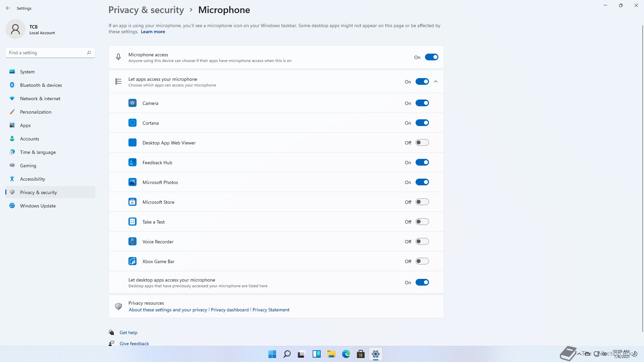The width and height of the screenshot is (644, 362).
Task: Enable microphone for Voice Recorder
Action: [x=422, y=242]
